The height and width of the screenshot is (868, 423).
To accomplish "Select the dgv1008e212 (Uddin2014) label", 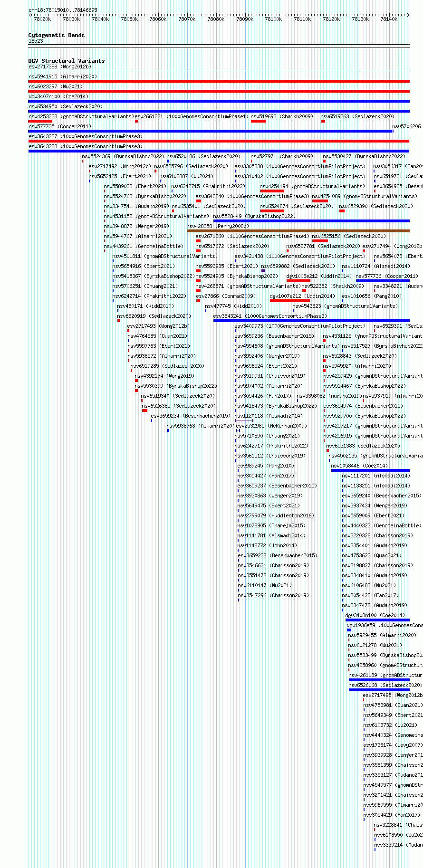I will coord(319,277).
